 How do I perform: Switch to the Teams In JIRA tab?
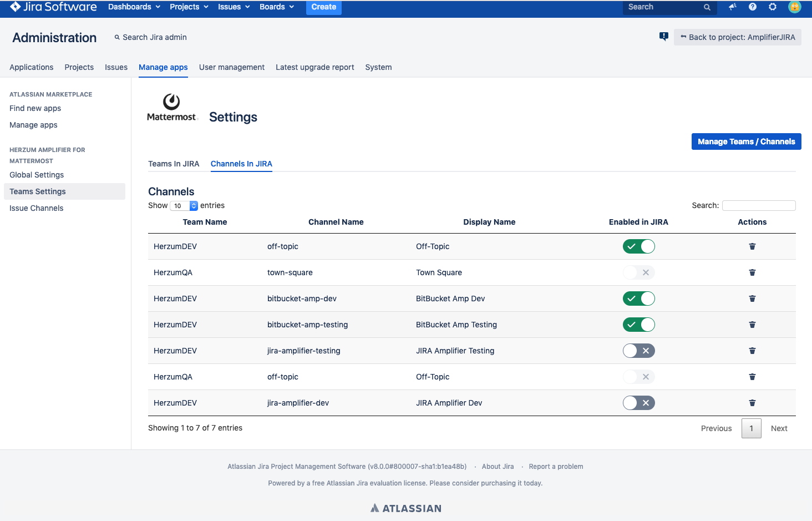point(174,164)
